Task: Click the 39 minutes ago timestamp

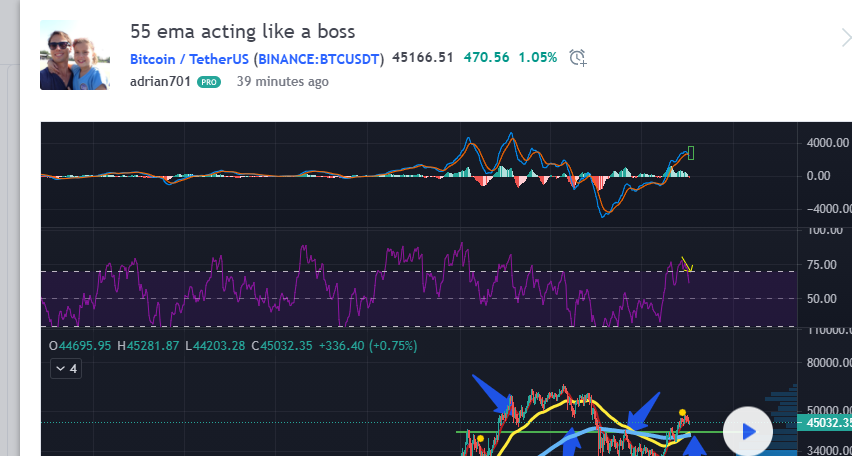Action: click(282, 82)
